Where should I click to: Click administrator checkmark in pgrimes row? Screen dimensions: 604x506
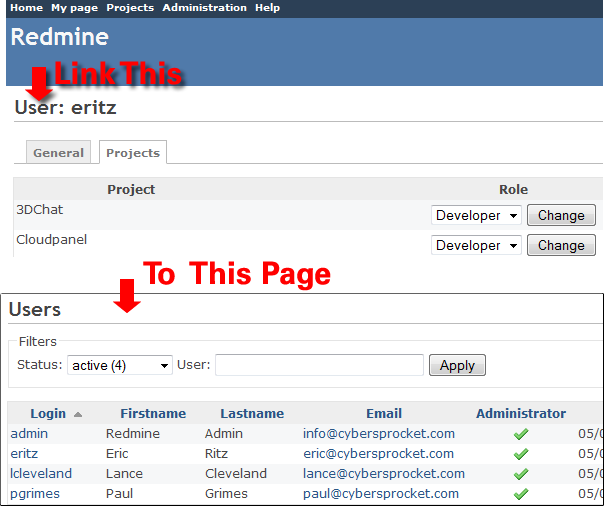tap(521, 494)
